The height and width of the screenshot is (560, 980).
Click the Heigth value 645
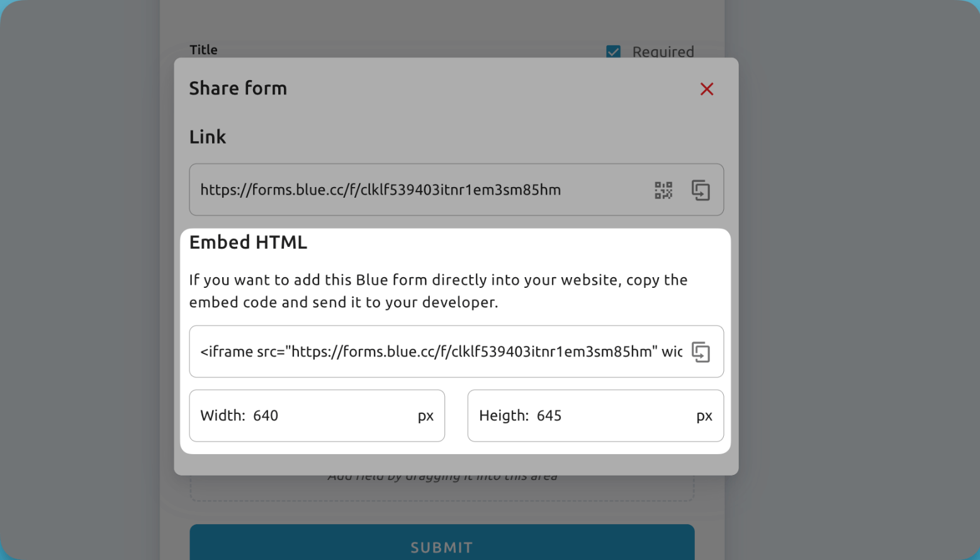point(549,416)
